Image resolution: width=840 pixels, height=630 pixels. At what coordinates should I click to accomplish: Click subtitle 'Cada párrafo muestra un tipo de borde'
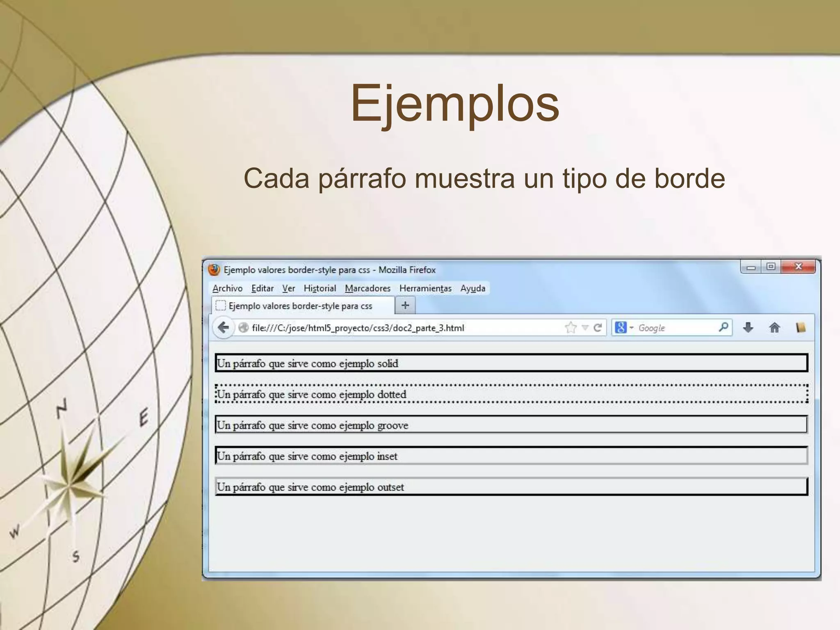pos(484,179)
